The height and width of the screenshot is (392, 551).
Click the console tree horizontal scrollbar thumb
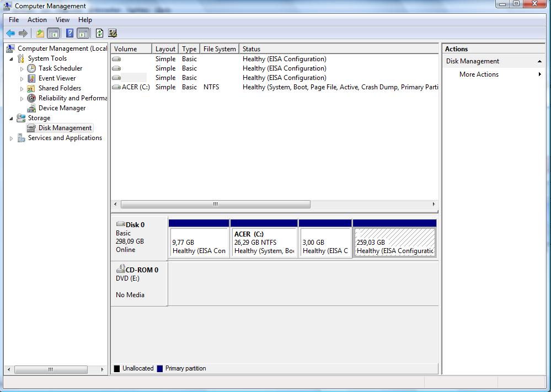51,369
